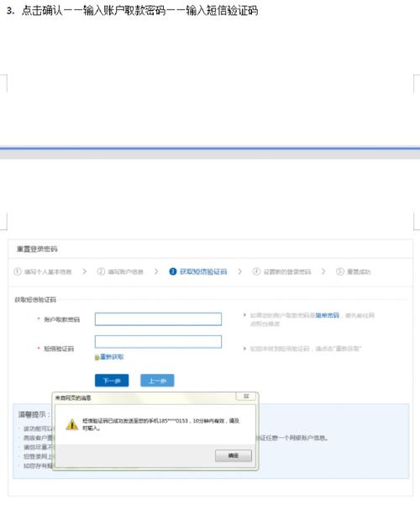Screen dimensions: 420x505
Task: Click the 重置登录密码 page heading
Action: [x=37, y=249]
